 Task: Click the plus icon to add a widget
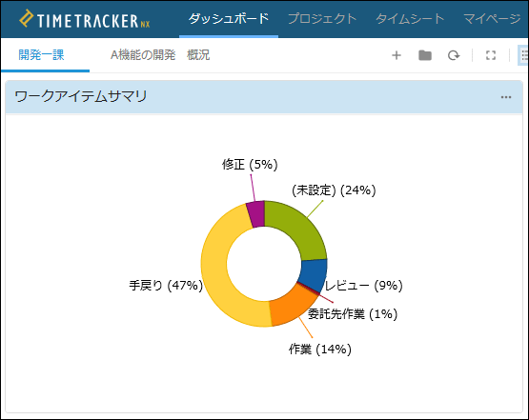[397, 55]
